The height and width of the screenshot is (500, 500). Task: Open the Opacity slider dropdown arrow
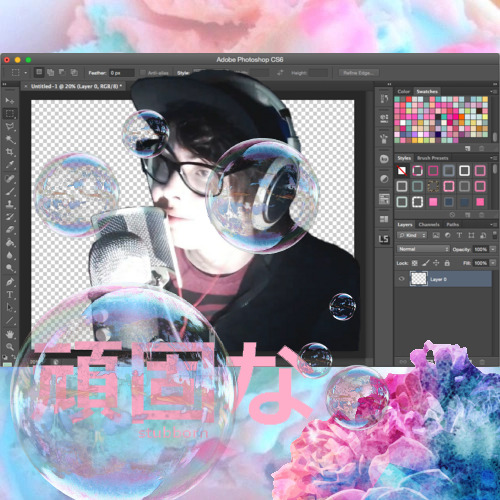(x=493, y=249)
